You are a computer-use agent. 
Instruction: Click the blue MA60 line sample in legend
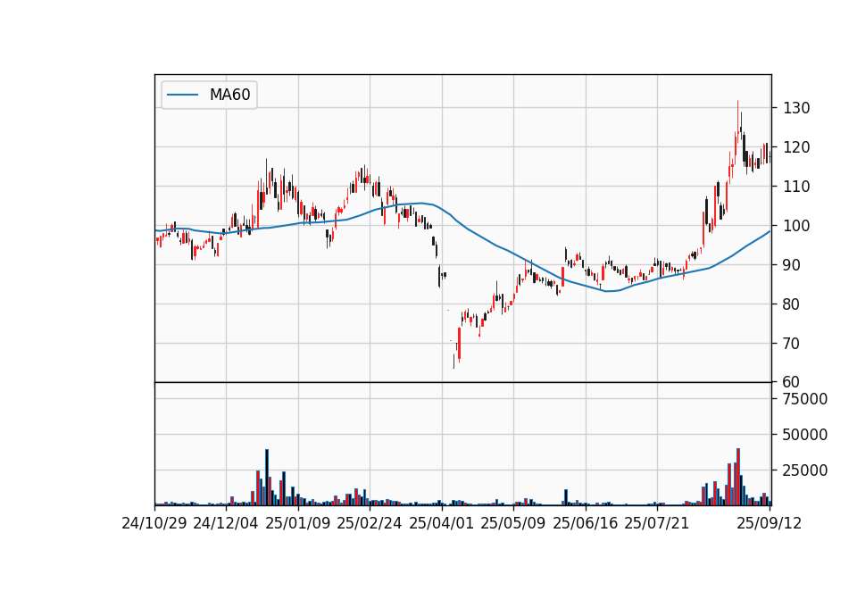click(x=182, y=95)
